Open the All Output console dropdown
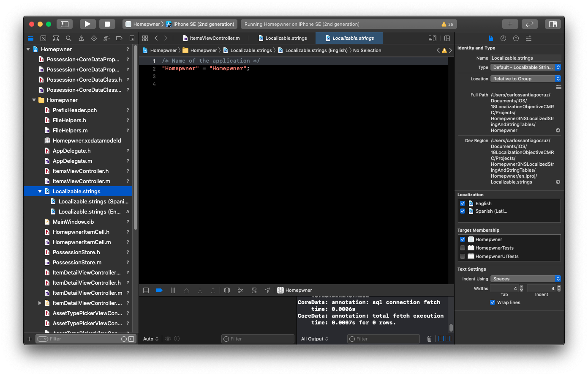Screen dimensions: 588x376 point(315,339)
